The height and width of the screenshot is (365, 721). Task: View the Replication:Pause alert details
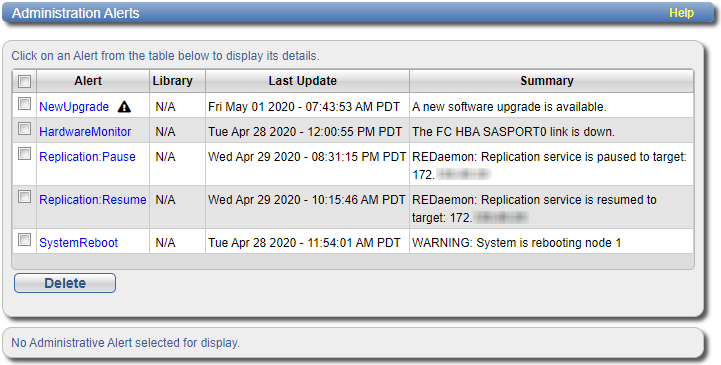coord(87,156)
